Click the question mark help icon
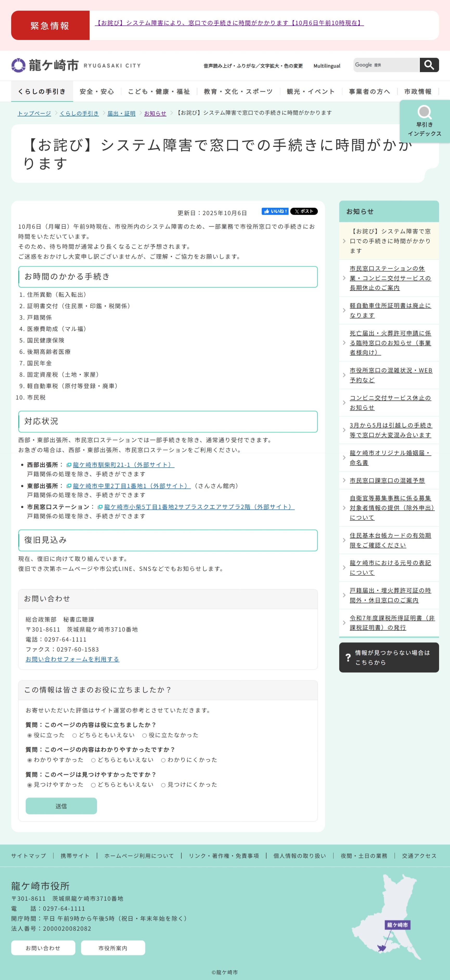The width and height of the screenshot is (450, 980). click(x=348, y=657)
